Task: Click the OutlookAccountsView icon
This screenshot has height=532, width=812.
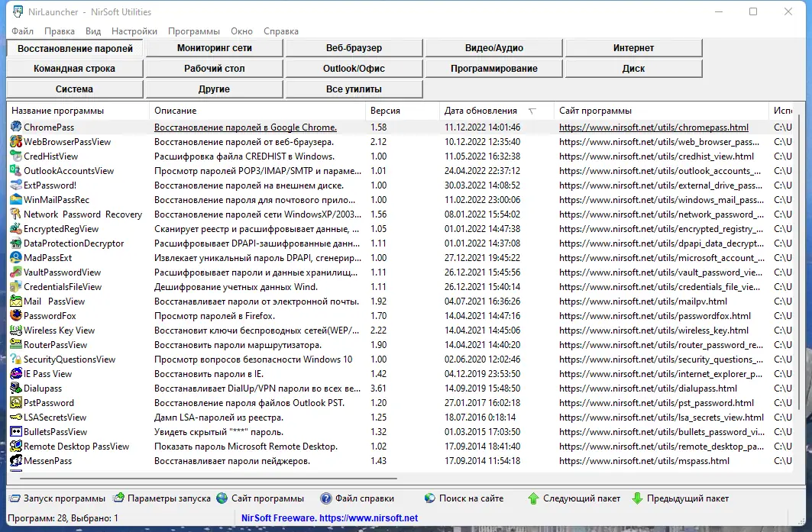Action: click(x=16, y=170)
